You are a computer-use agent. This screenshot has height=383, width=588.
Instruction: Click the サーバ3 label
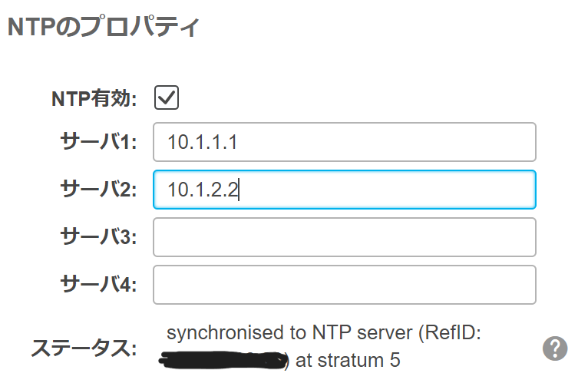pos(98,237)
